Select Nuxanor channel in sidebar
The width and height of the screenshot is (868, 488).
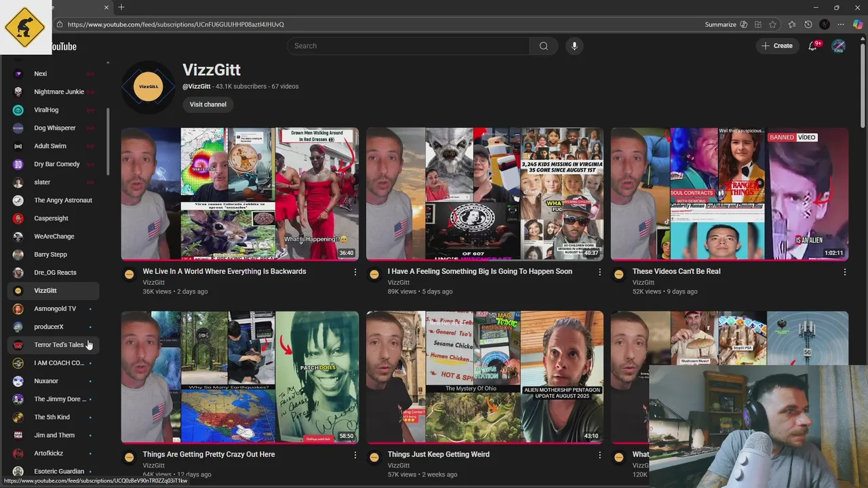pos(53,381)
